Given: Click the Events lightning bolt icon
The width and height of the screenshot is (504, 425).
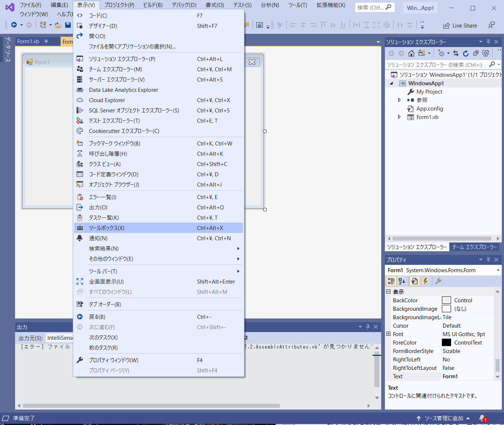Looking at the screenshot, I should tap(426, 281).
